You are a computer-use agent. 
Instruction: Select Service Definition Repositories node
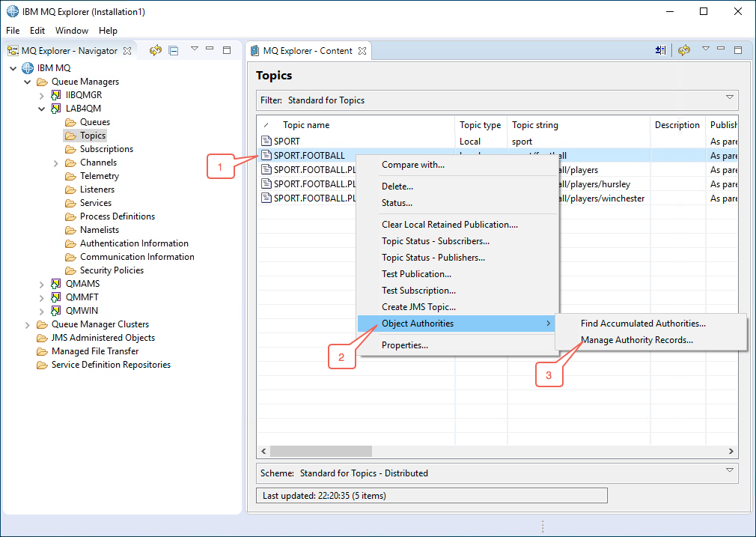[x=111, y=365]
